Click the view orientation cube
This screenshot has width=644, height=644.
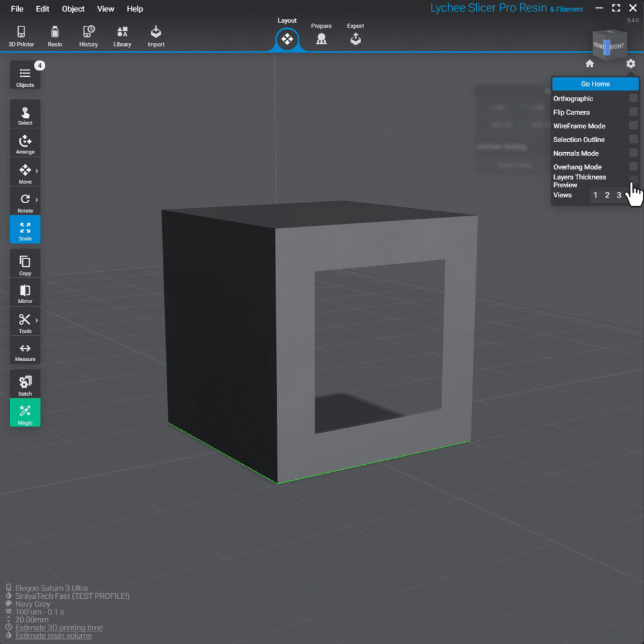(x=609, y=46)
